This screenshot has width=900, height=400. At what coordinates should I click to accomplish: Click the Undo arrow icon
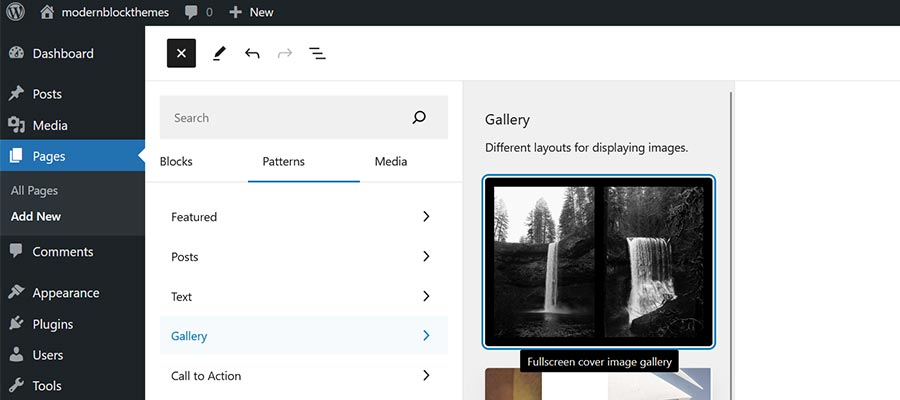252,54
